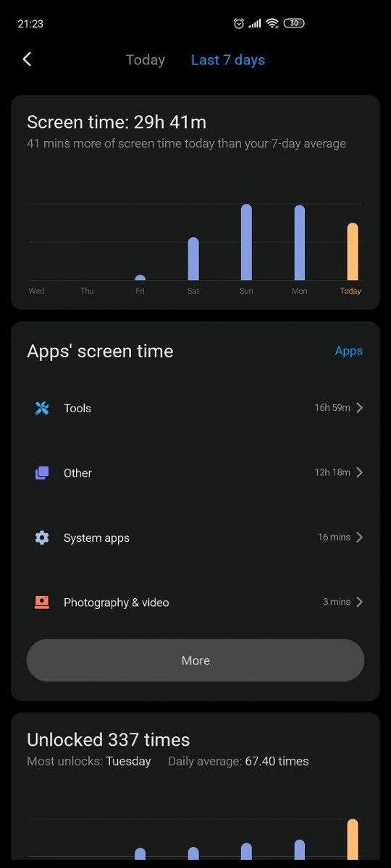The image size is (391, 868).
Task: Select Saturday bar in screen time chart
Action: [193, 259]
